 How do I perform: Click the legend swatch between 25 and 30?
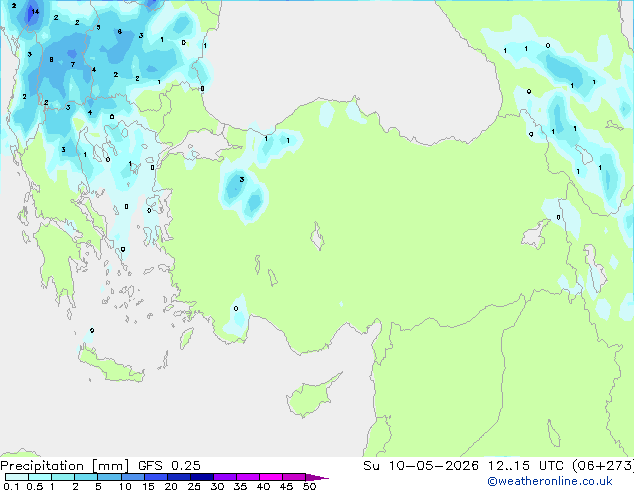[202, 477]
